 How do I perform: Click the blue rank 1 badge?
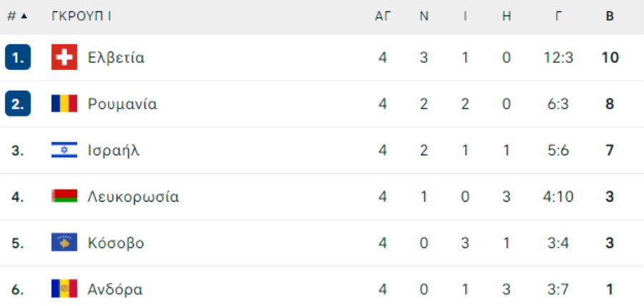pyautogui.click(x=18, y=57)
